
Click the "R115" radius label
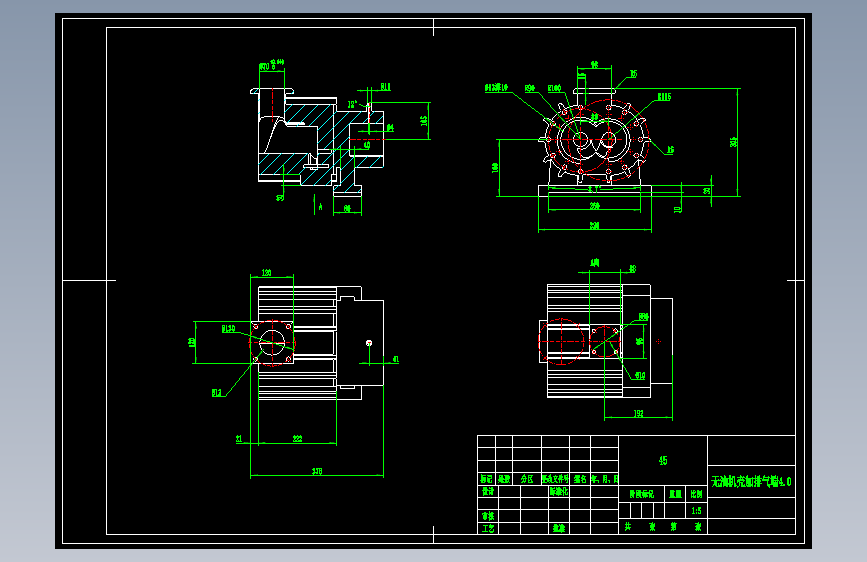tap(664, 97)
